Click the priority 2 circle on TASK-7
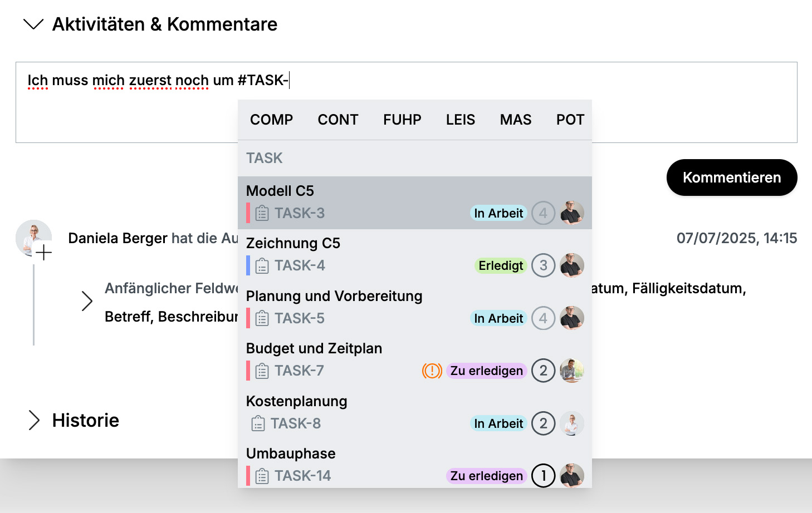812x513 pixels. 543,371
